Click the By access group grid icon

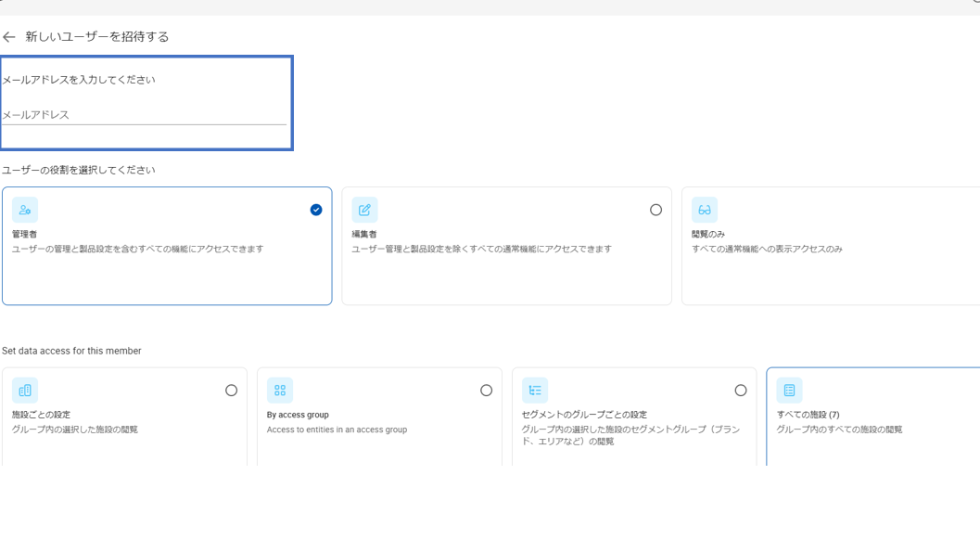pyautogui.click(x=280, y=391)
